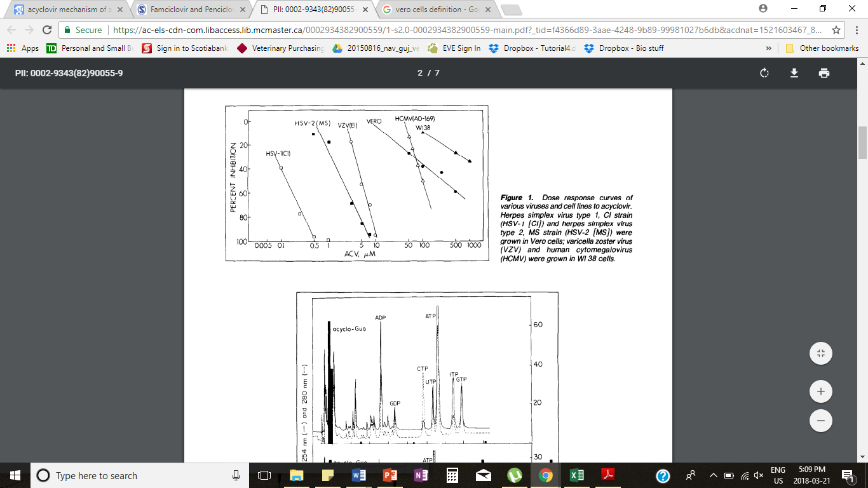868x488 pixels.
Task: Open the Chrome menu
Action: coord(854,30)
